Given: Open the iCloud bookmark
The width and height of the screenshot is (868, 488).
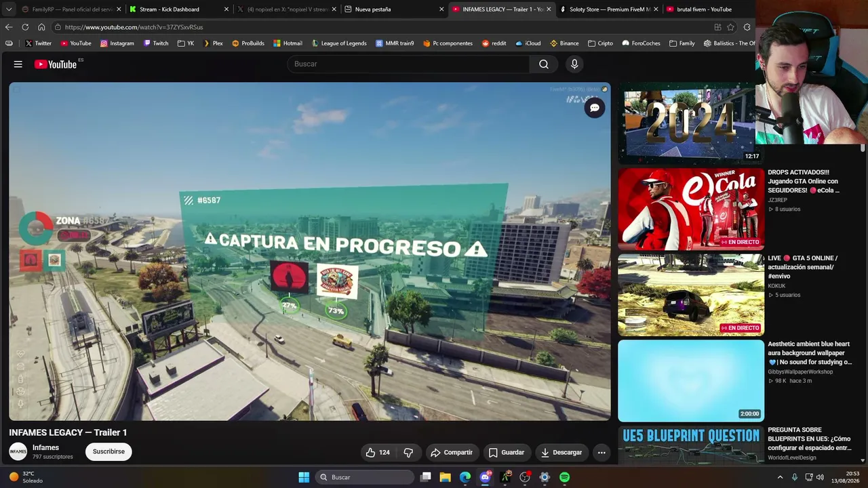Looking at the screenshot, I should [x=528, y=43].
